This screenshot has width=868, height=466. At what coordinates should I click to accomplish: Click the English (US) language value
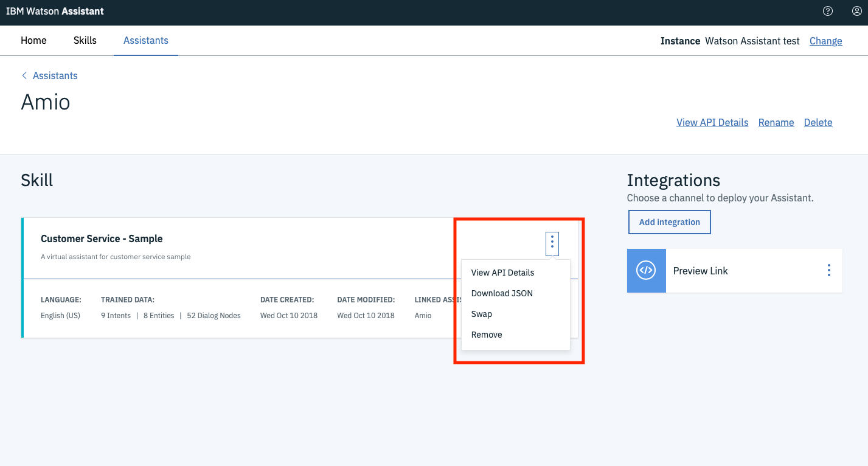(60, 316)
